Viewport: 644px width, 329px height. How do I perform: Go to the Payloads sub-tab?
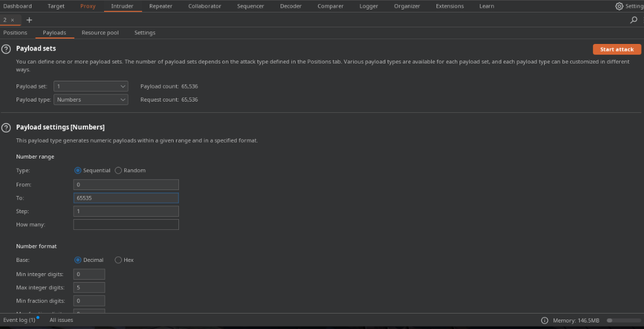tap(55, 33)
